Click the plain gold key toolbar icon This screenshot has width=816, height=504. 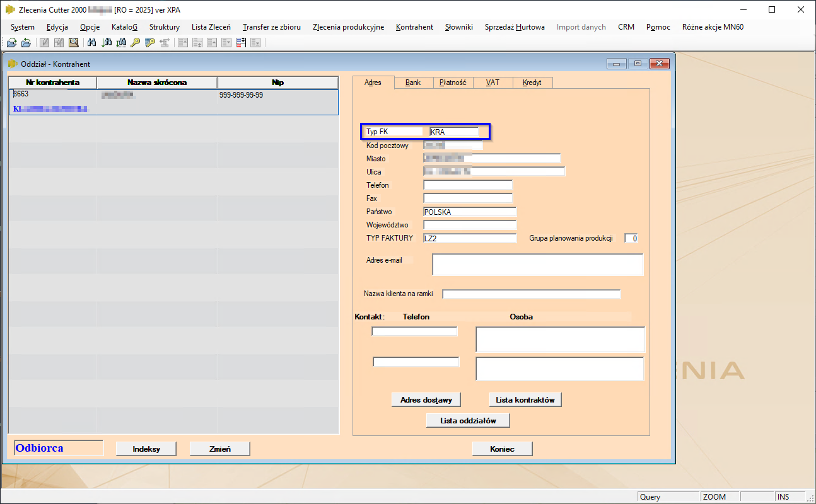(x=135, y=43)
